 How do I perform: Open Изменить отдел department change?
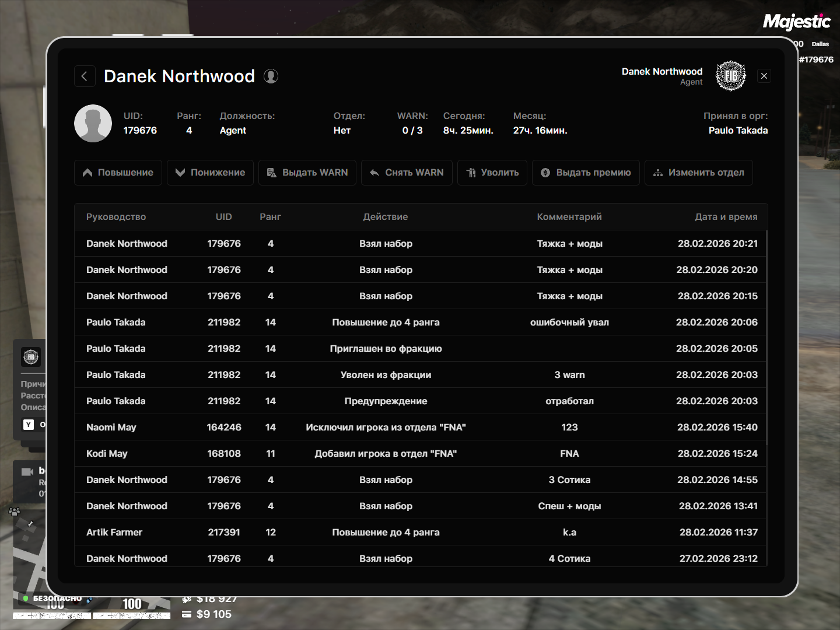(x=698, y=173)
